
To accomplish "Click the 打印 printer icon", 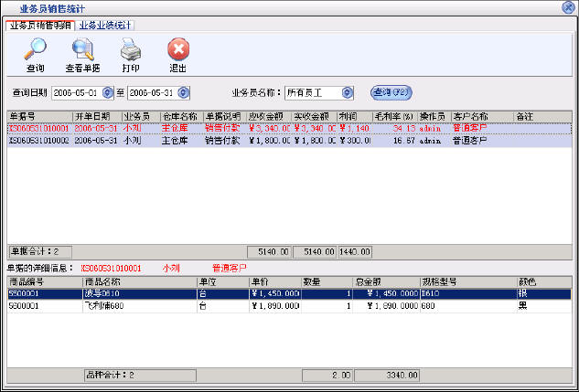I will tap(131, 49).
